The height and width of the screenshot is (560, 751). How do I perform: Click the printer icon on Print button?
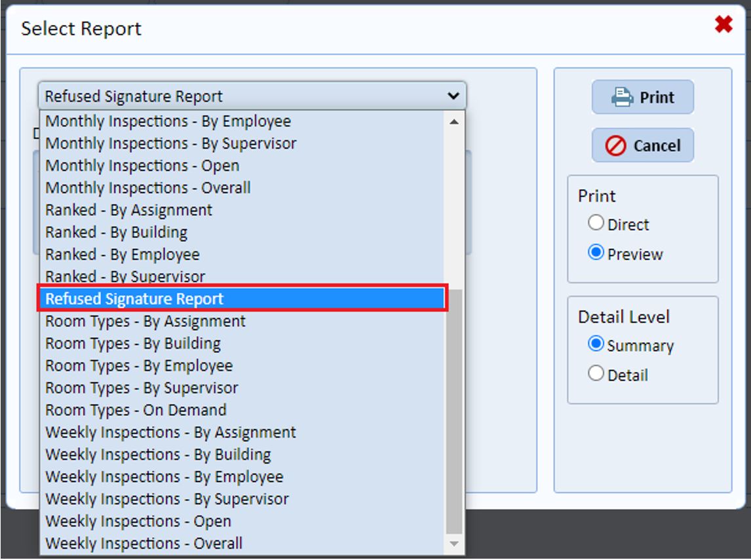coord(621,98)
